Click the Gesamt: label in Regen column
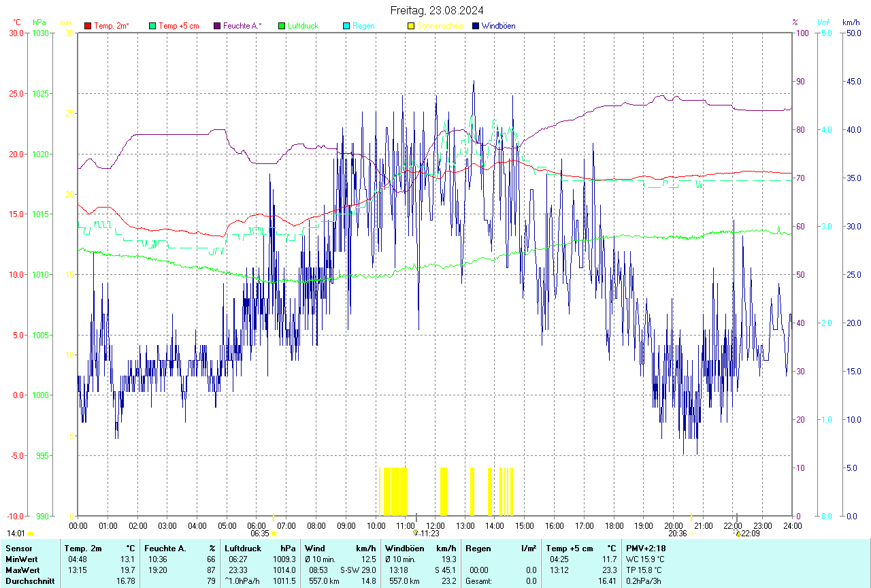 (478, 581)
